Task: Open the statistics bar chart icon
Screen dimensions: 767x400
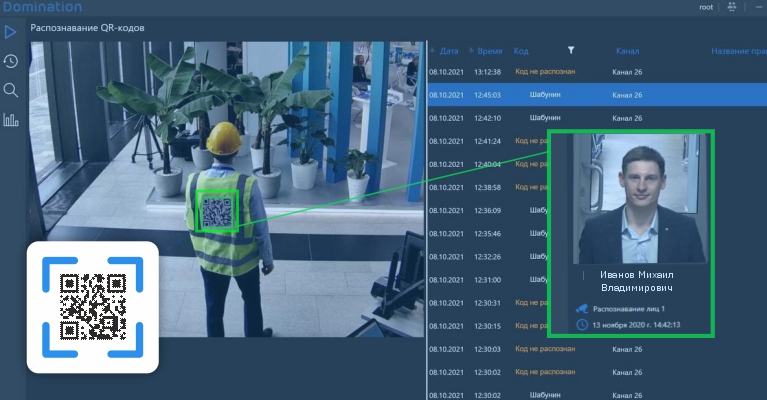Action: click(11, 120)
